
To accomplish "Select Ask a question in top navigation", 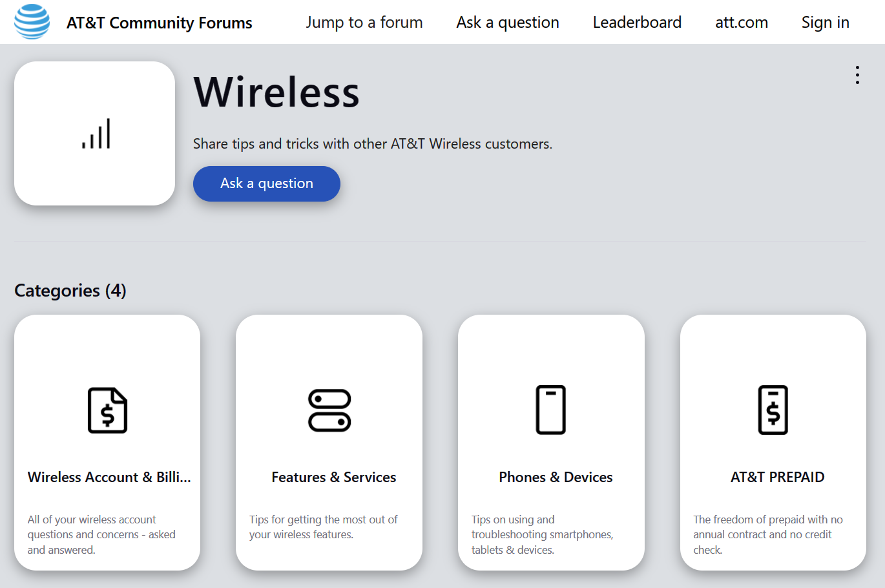I will [x=508, y=23].
